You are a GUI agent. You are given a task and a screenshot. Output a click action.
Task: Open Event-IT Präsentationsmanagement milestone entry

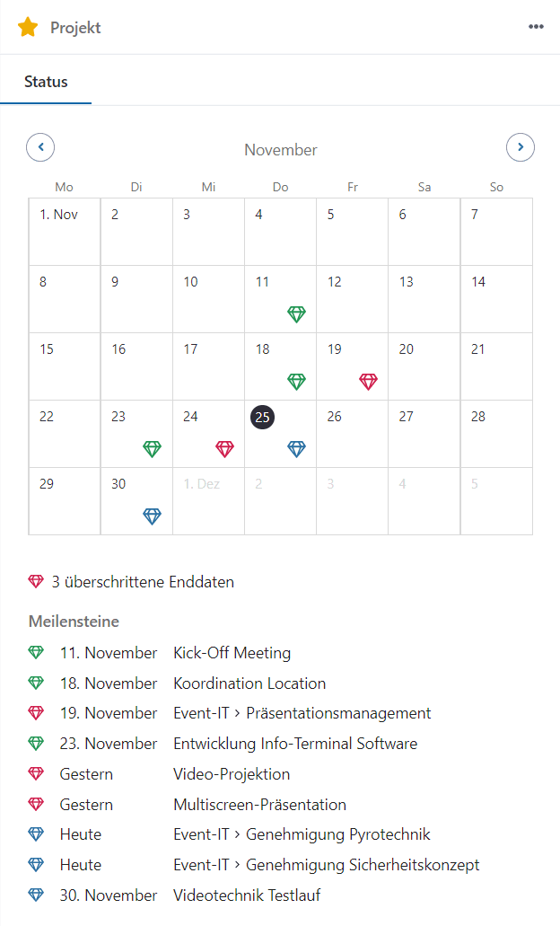[302, 713]
